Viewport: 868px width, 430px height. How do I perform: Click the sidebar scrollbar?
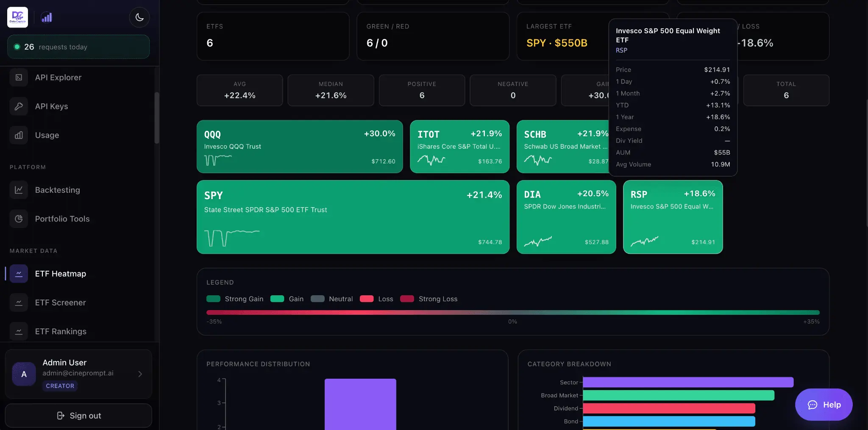pos(157,118)
